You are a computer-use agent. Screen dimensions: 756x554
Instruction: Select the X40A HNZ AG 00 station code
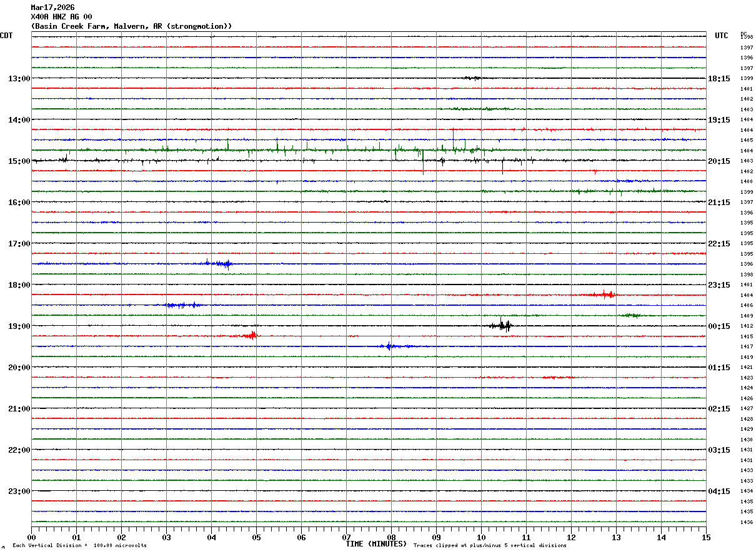tap(61, 17)
